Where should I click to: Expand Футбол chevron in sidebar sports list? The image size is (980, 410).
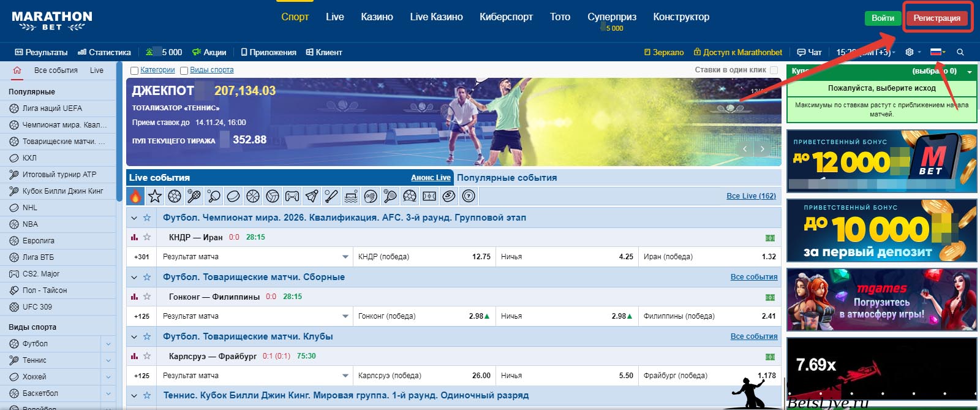point(108,344)
